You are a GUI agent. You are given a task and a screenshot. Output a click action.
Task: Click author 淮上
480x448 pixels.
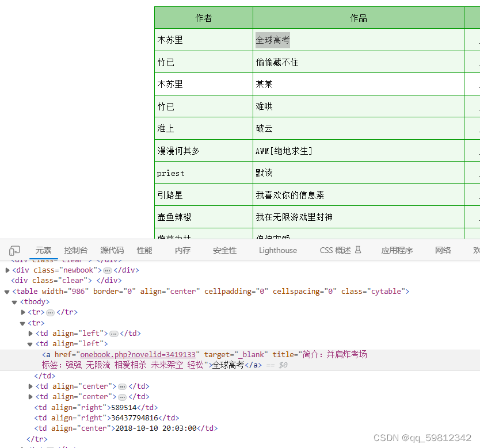pos(166,128)
